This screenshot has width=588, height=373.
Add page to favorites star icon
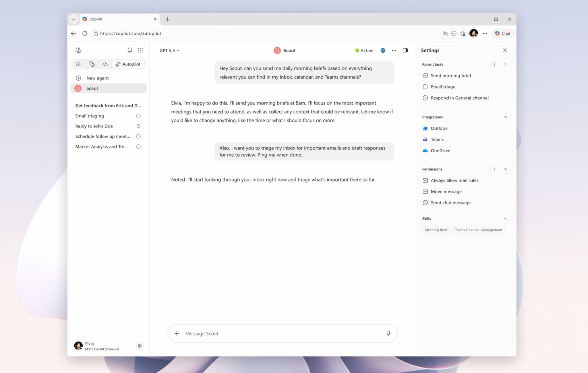[463, 34]
